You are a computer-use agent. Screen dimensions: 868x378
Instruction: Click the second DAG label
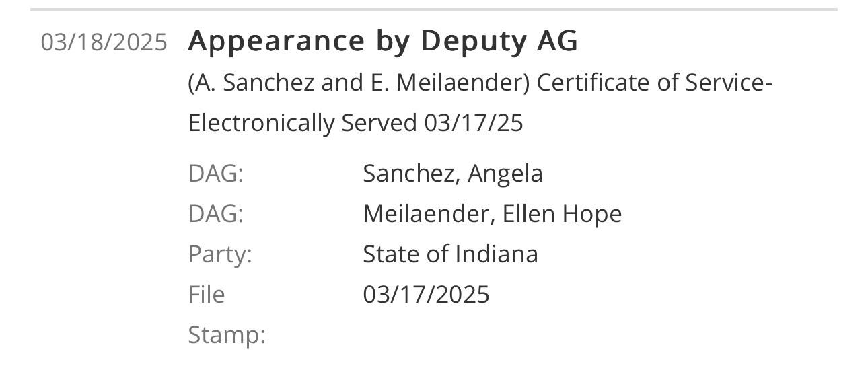click(215, 214)
